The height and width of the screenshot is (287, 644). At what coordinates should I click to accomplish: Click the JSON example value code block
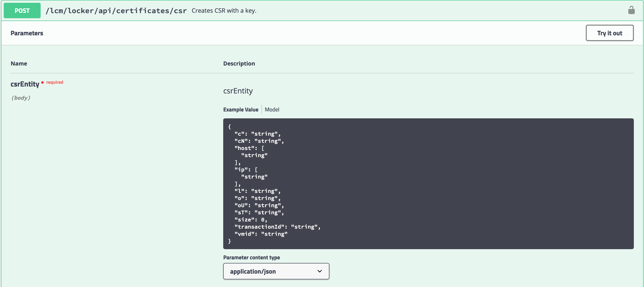428,184
